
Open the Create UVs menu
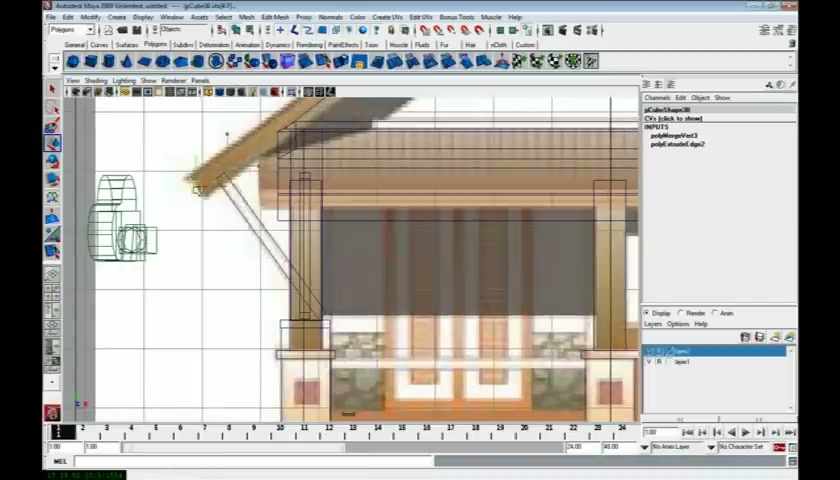pos(387,17)
